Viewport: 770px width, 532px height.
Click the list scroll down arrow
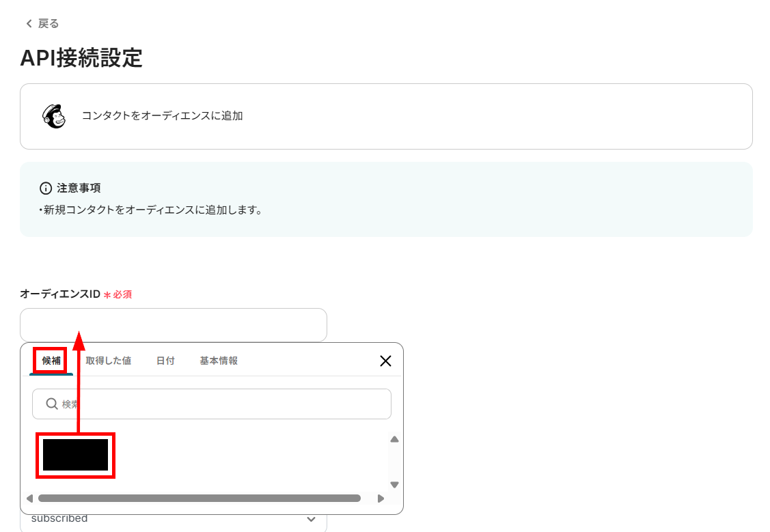(394, 485)
